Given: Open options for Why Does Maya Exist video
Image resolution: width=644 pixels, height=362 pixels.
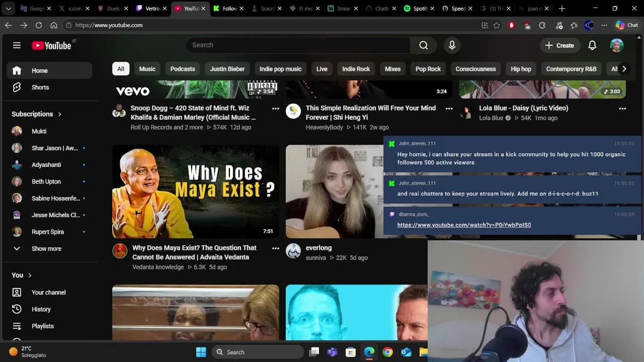Looking at the screenshot, I should pyautogui.click(x=276, y=248).
